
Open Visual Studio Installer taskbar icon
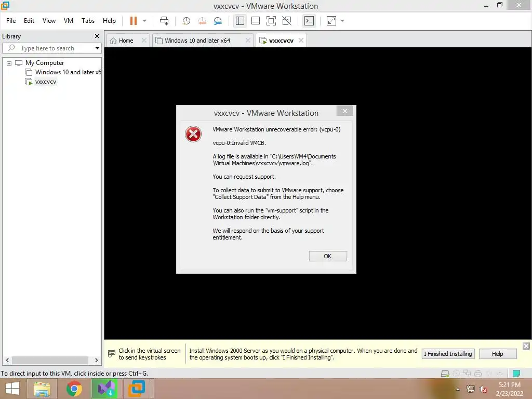105,389
